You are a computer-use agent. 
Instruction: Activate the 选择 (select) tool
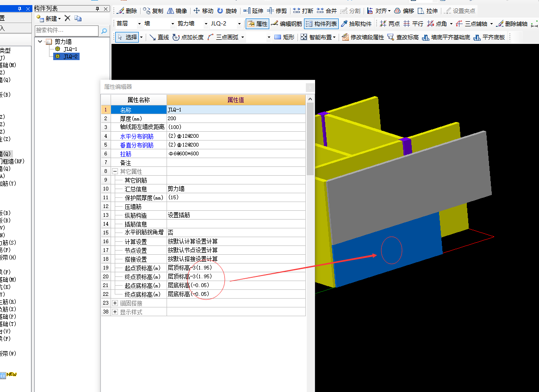(127, 37)
